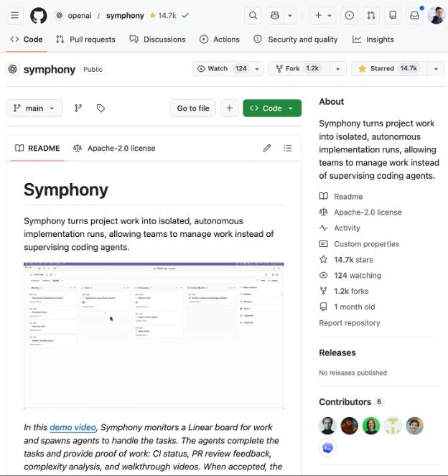Open the green Code dropdown

(x=272, y=108)
